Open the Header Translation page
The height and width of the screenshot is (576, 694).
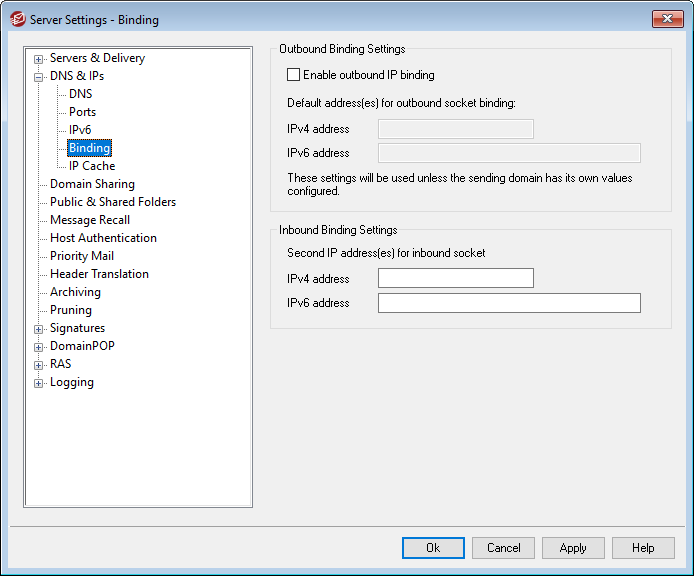[x=99, y=274]
